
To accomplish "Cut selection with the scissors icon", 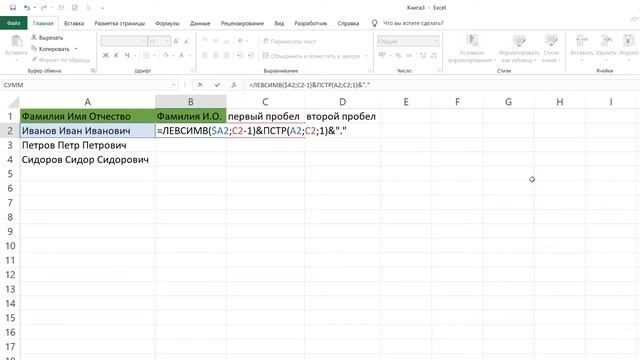I will (x=34, y=37).
